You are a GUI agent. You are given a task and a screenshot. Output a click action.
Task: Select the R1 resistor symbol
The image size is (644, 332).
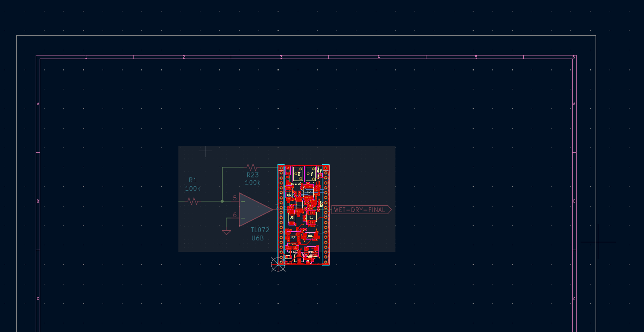coord(193,201)
